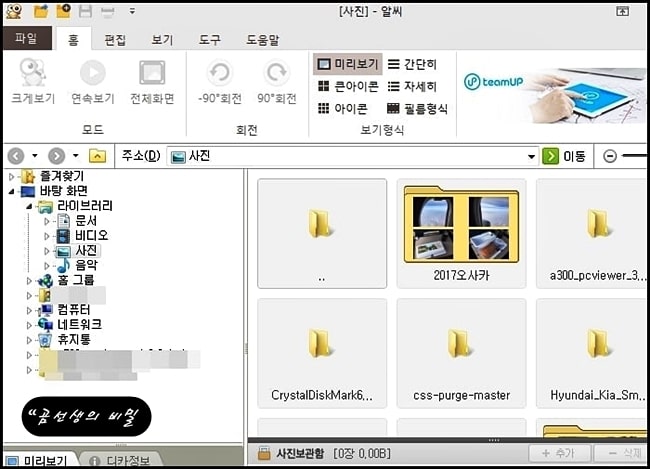Expand the 즐겨찾기 tree node

[12, 177]
